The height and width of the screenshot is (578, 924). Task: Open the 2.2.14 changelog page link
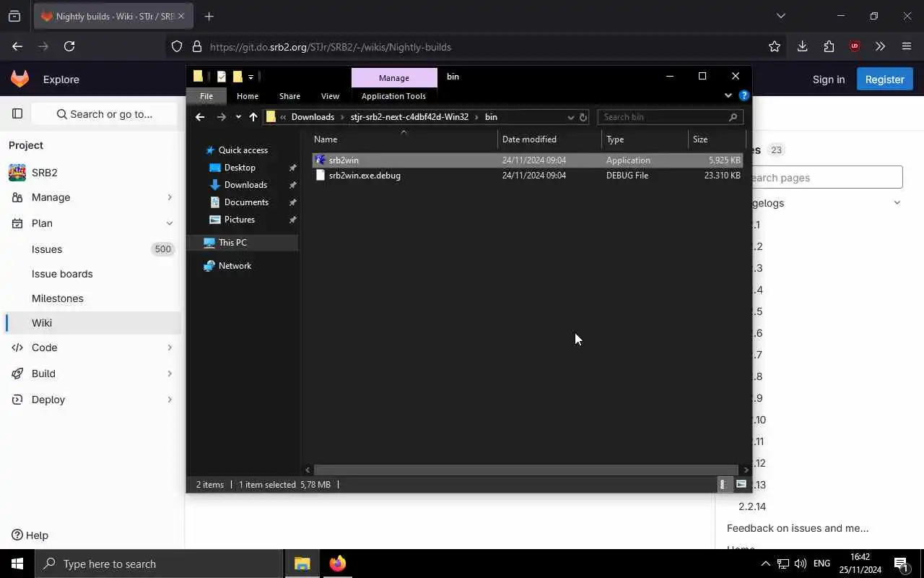coord(752,506)
